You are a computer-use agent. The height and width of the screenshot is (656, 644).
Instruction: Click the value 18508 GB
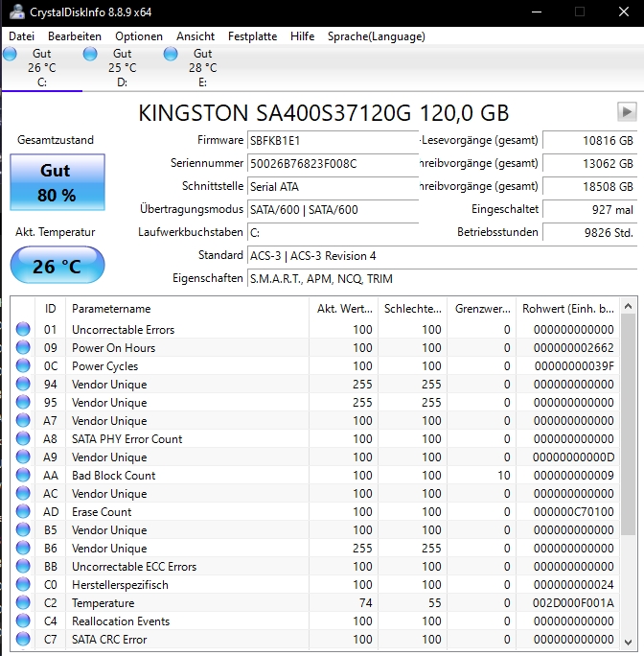coord(590,187)
